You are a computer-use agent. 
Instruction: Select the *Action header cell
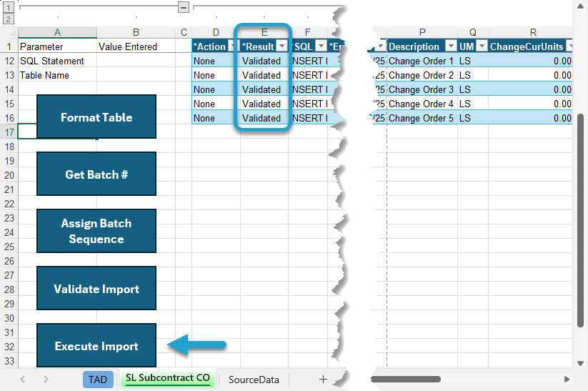[x=216, y=46]
